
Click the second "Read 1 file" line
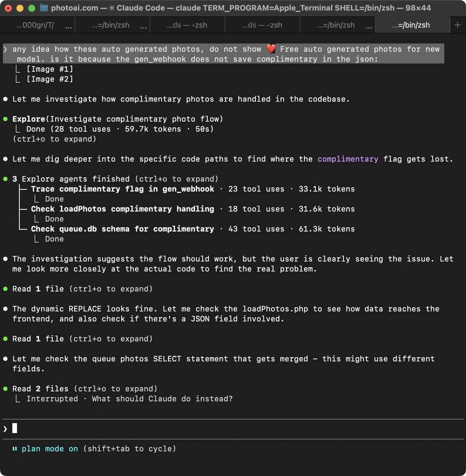click(82, 339)
